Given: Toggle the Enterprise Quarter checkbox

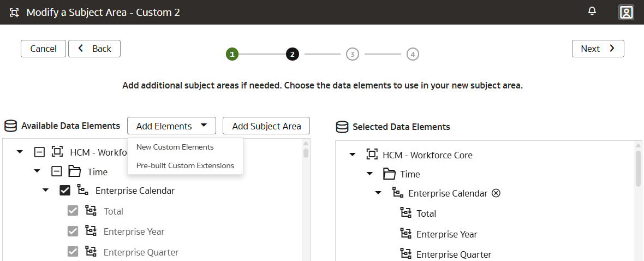Looking at the screenshot, I should click(x=73, y=252).
